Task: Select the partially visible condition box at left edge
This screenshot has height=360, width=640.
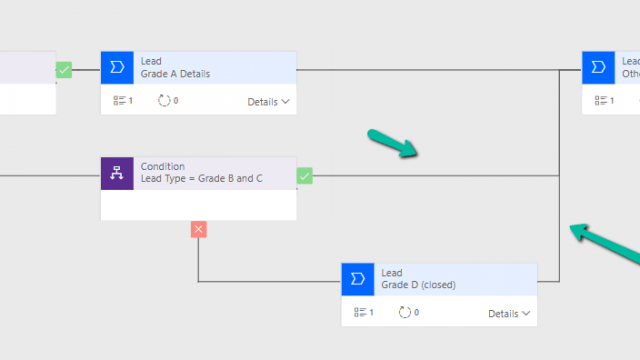Action: (x=28, y=83)
